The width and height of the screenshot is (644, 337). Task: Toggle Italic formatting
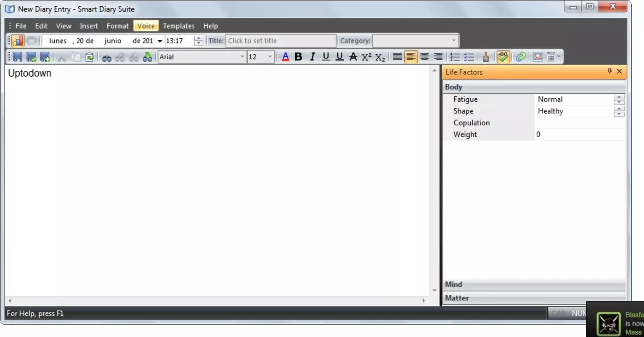[x=312, y=57]
